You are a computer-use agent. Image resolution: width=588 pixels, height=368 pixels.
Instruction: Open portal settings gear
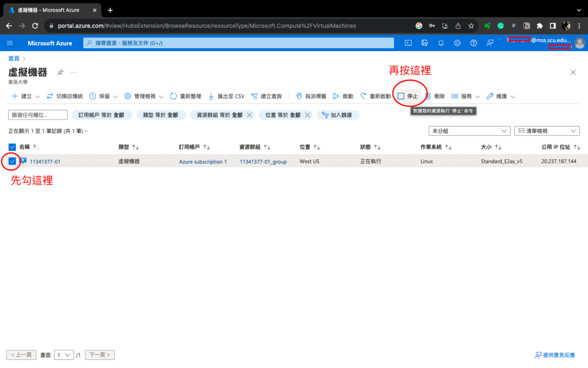point(457,43)
